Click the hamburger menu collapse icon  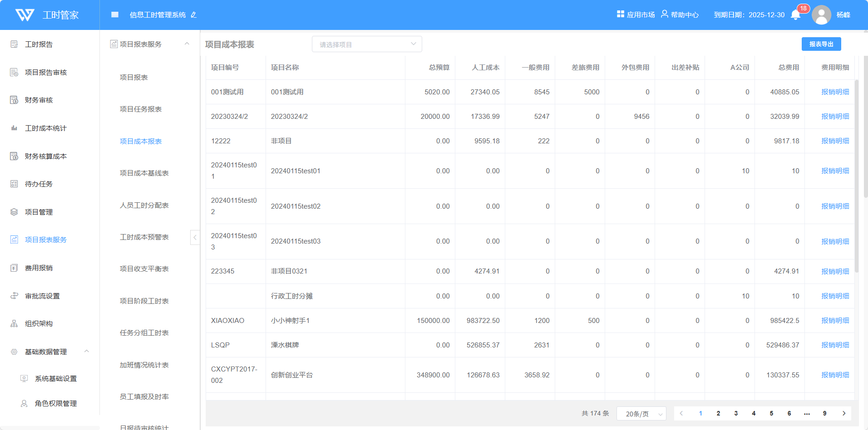[x=115, y=15]
